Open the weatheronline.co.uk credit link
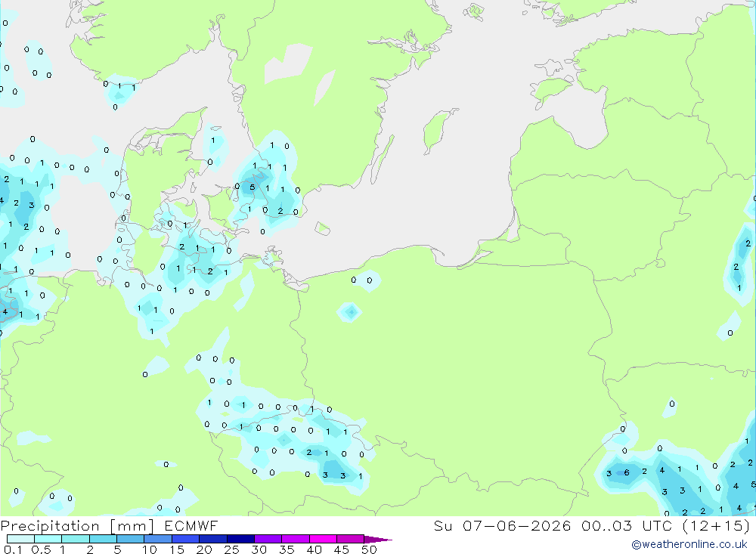Screen dimensions: 756x554 [689, 544]
